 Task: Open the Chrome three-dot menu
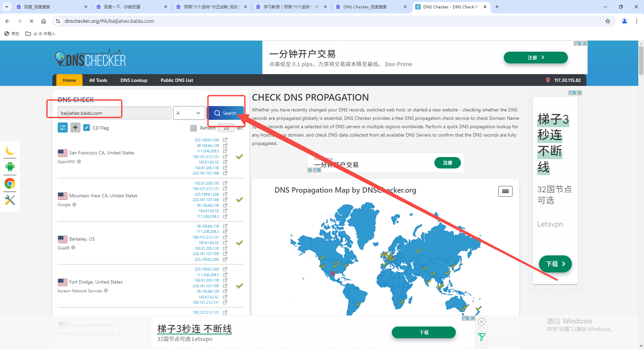(637, 21)
